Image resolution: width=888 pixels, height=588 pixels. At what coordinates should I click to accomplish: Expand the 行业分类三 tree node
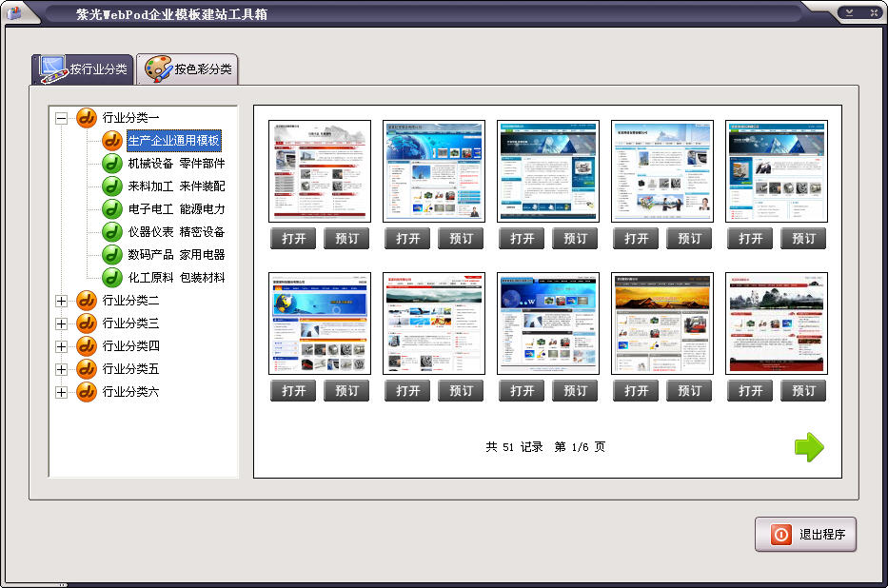pos(62,323)
